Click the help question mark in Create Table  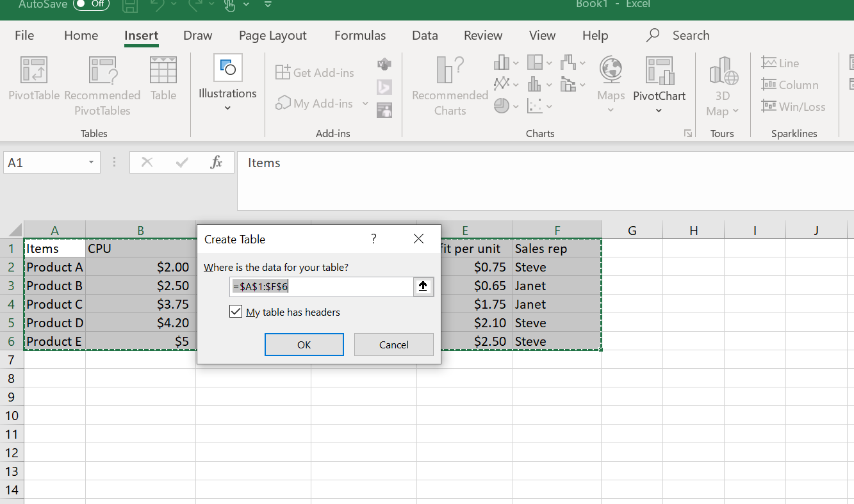point(374,239)
